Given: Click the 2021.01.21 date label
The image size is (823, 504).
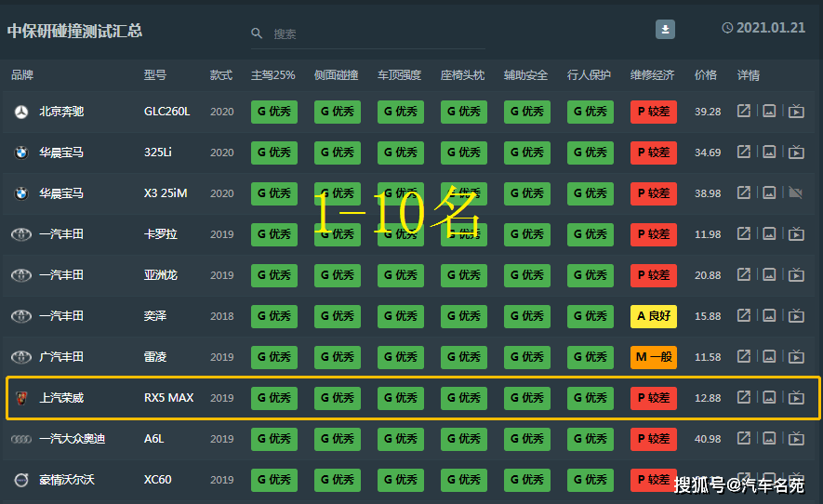Looking at the screenshot, I should 770,28.
